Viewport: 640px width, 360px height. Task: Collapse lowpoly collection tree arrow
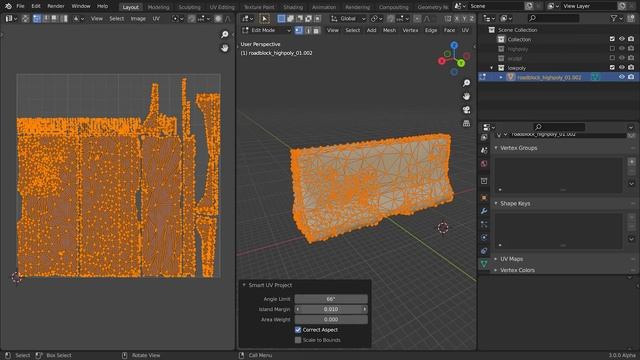pyautogui.click(x=492, y=68)
